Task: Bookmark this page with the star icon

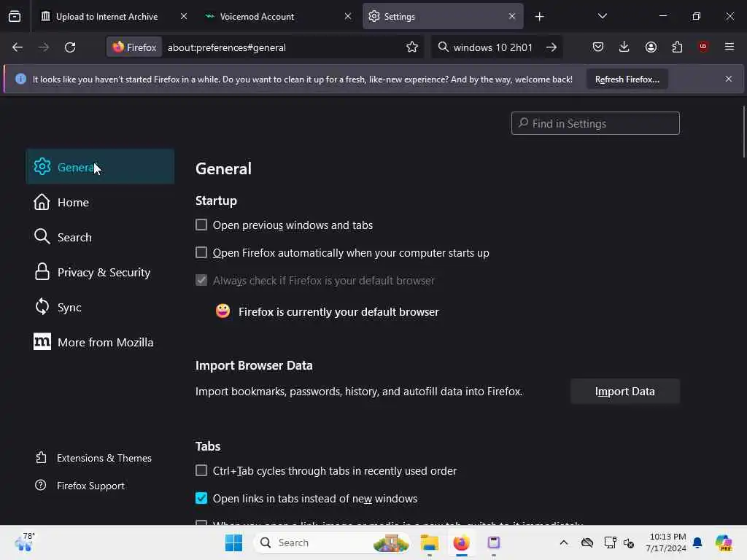Action: 412,47
